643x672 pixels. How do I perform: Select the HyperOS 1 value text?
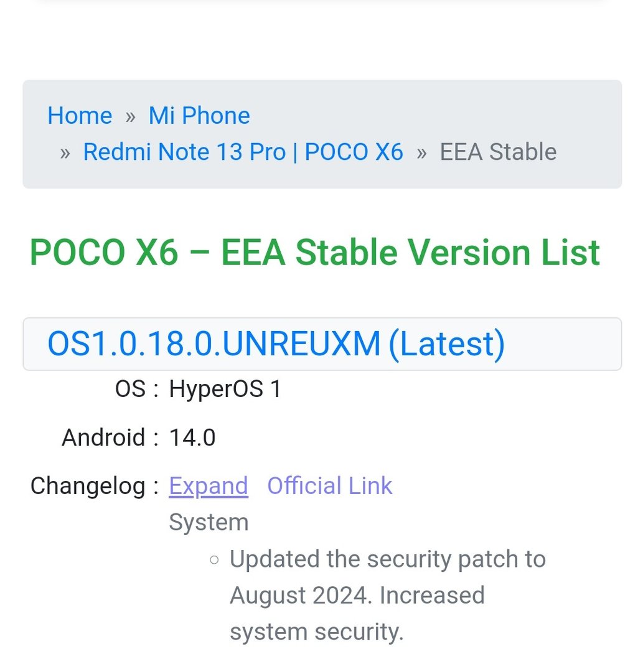[225, 390]
